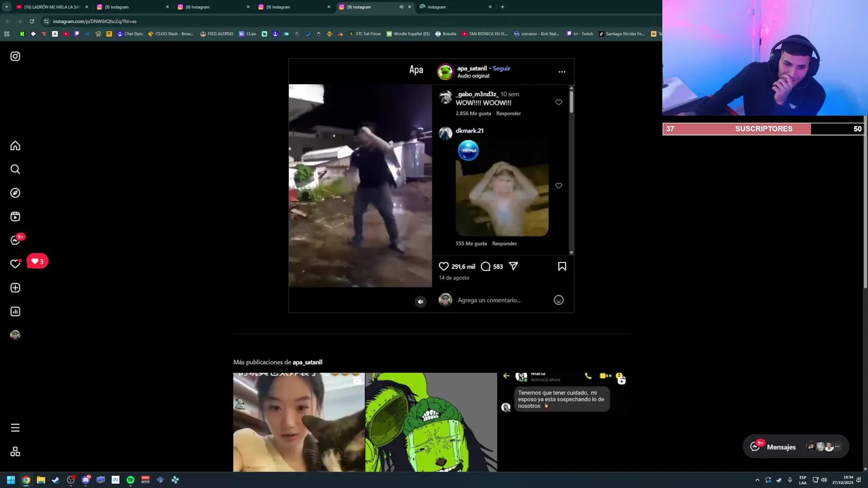
Task: Open Discord from taskbar
Action: (x=85, y=480)
